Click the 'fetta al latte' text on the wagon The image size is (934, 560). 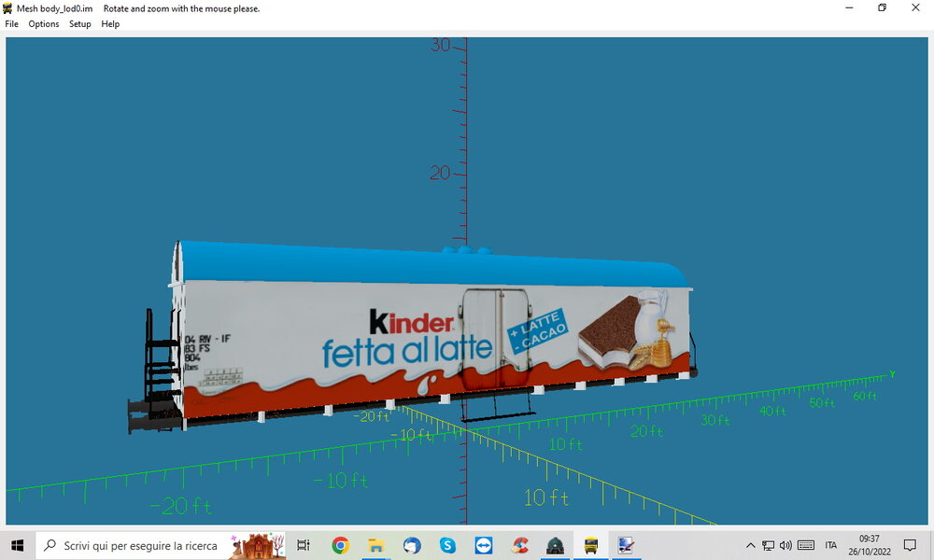point(407,350)
